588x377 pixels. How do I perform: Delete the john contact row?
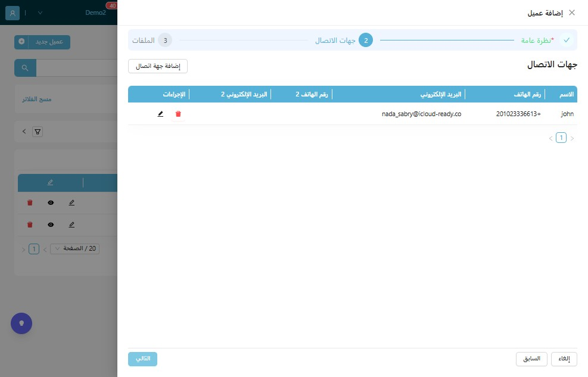point(178,114)
